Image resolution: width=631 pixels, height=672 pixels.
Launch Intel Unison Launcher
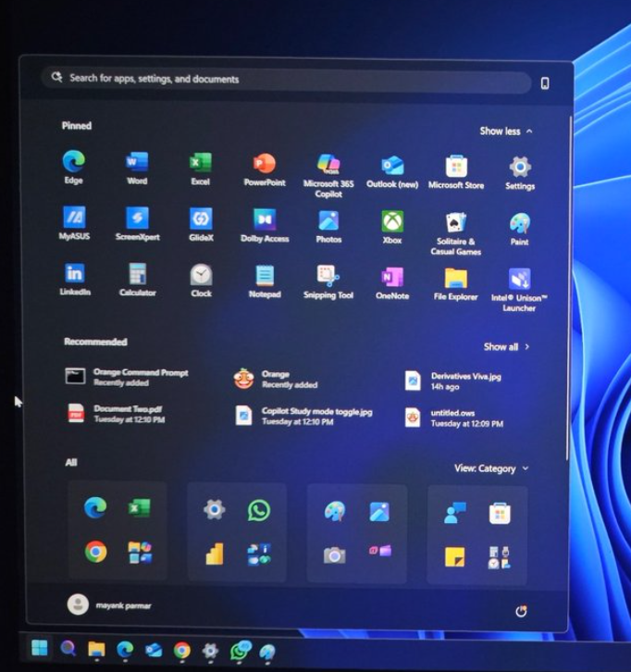[519, 290]
